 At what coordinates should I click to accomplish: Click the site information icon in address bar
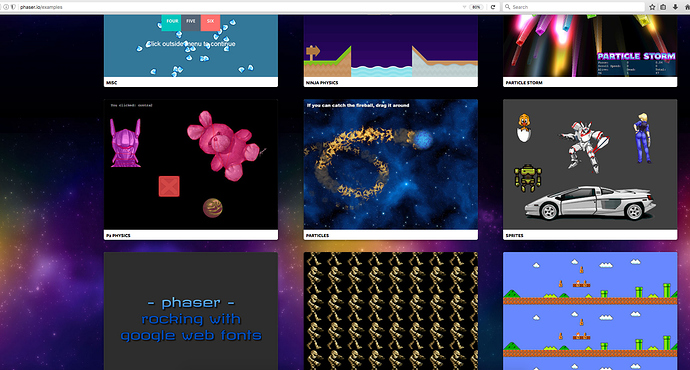click(x=6, y=7)
